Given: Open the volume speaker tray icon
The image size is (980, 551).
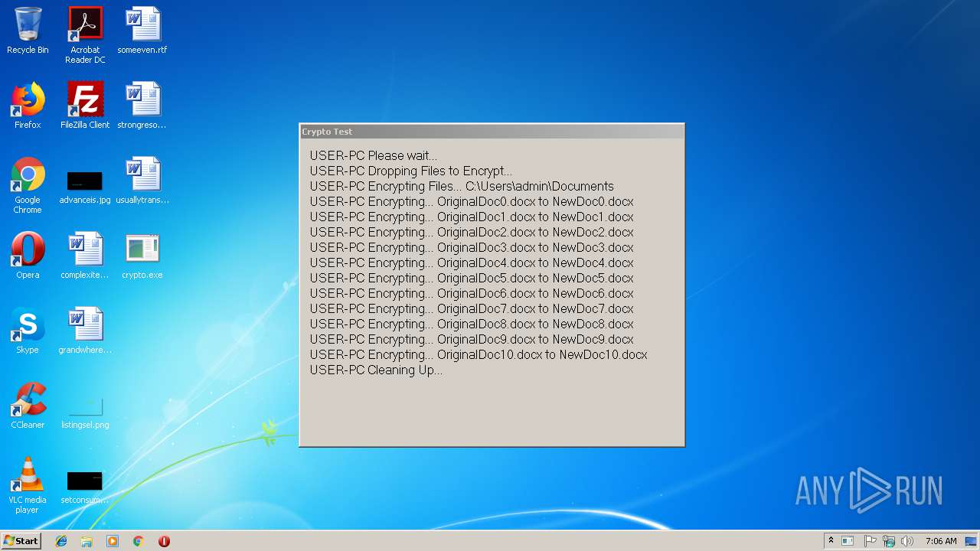Looking at the screenshot, I should 907,541.
